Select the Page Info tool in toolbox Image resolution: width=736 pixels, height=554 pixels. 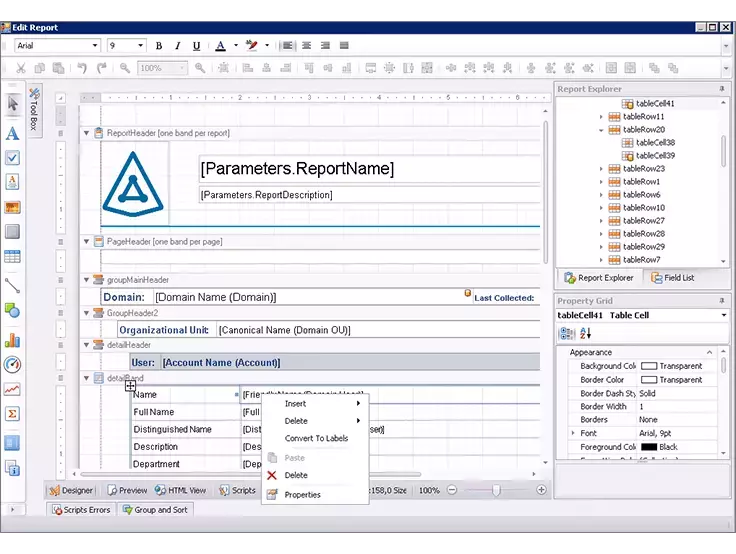13,468
